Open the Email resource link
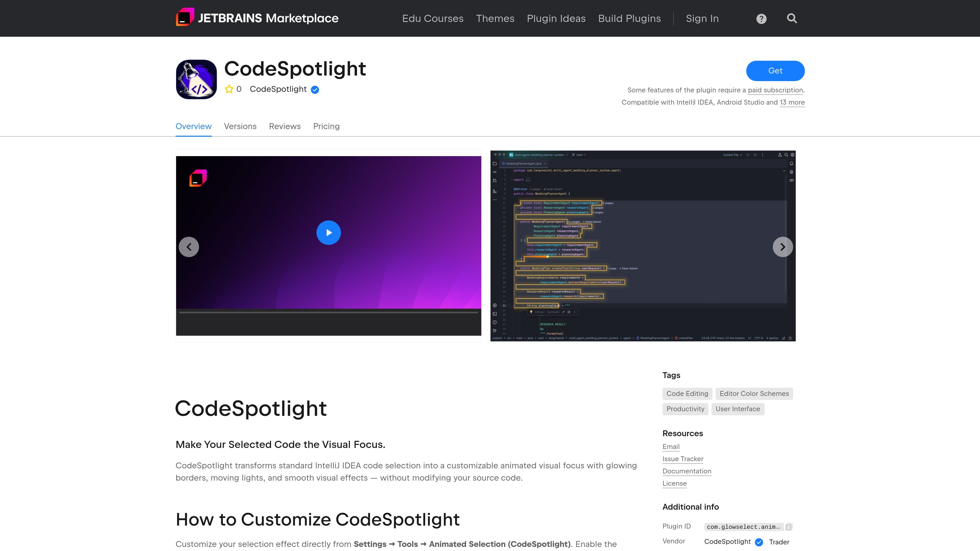Screen dimensions: 980x551 click(x=671, y=446)
